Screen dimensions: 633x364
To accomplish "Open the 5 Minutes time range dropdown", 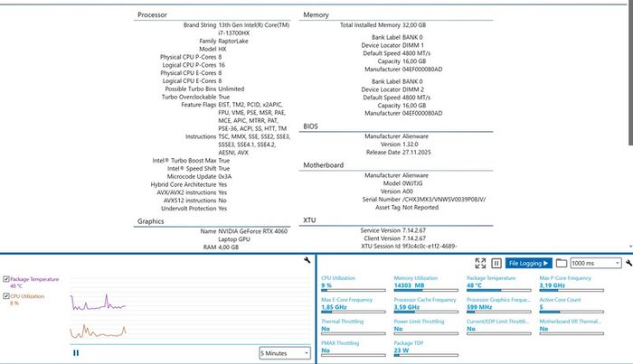I will click(x=285, y=353).
